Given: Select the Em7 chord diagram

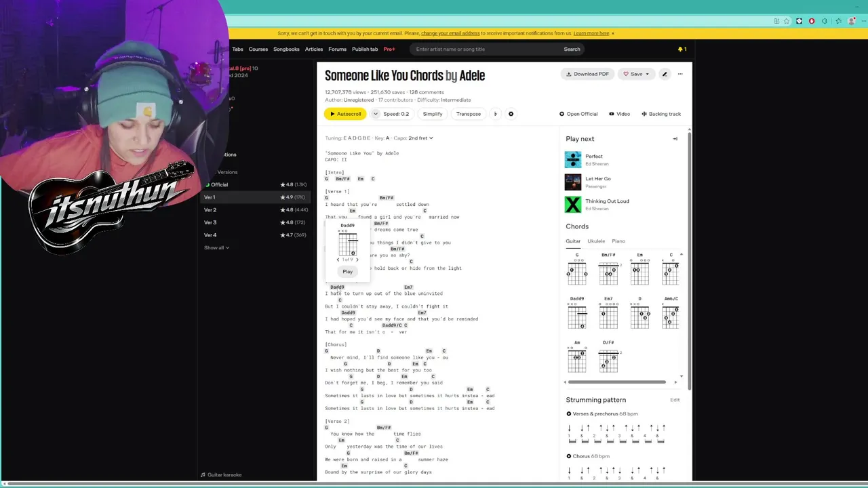Looking at the screenshot, I should (x=608, y=313).
